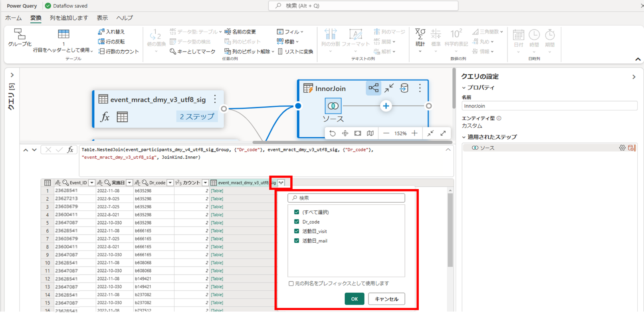Click 行の反転 (Reverse rows)
Image resolution: width=644 pixels, height=313 pixels.
pyautogui.click(x=111, y=42)
